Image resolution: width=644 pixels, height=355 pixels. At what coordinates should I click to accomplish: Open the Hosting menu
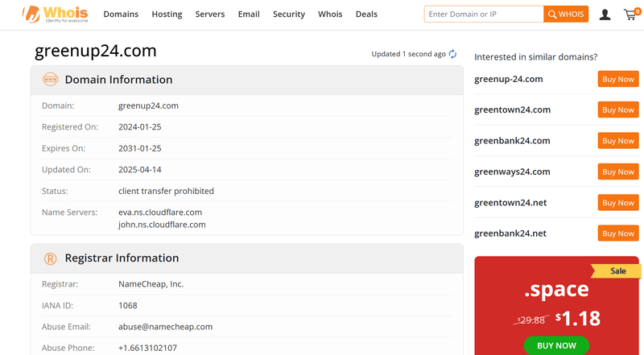(x=167, y=14)
